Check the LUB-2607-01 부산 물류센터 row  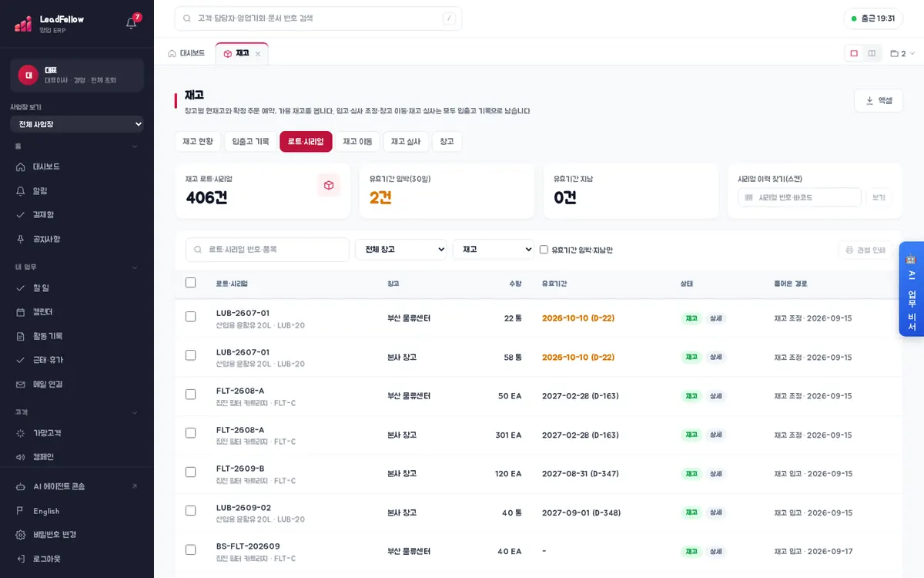tap(191, 317)
